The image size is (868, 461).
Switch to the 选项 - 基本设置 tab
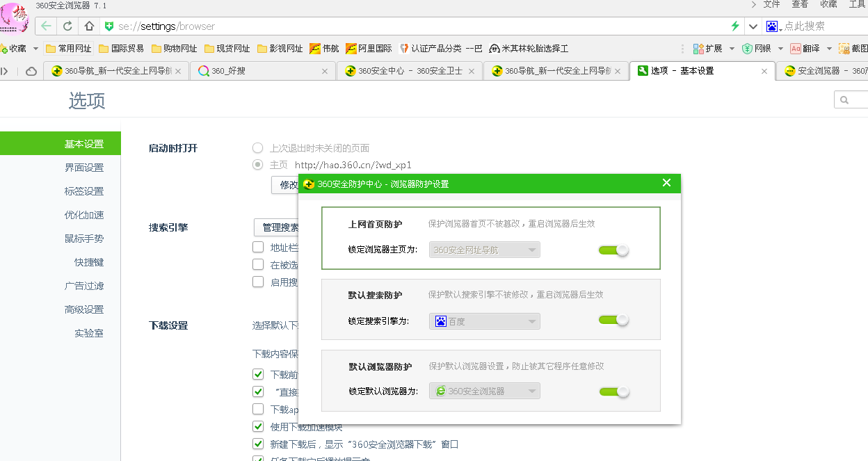click(702, 71)
